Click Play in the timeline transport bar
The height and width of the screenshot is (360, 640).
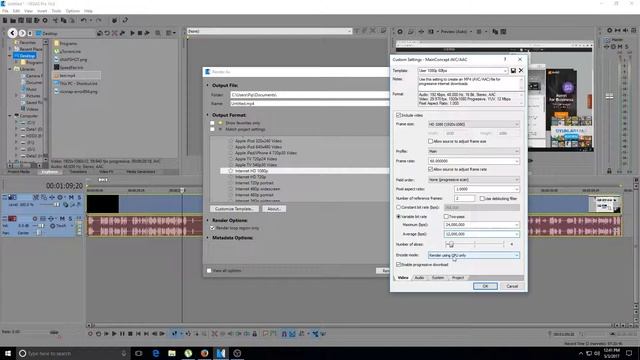(114, 334)
